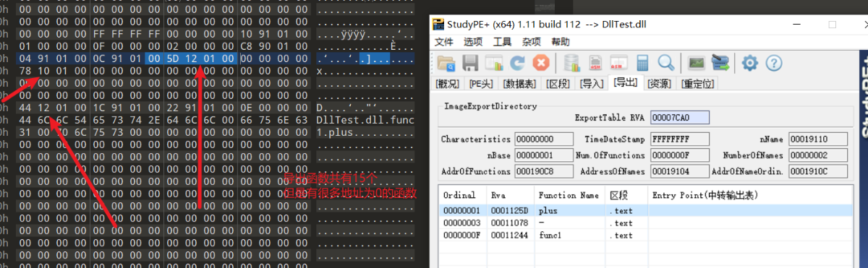868x268 pixels.
Task: Click the Characteristics value field
Action: point(543,139)
